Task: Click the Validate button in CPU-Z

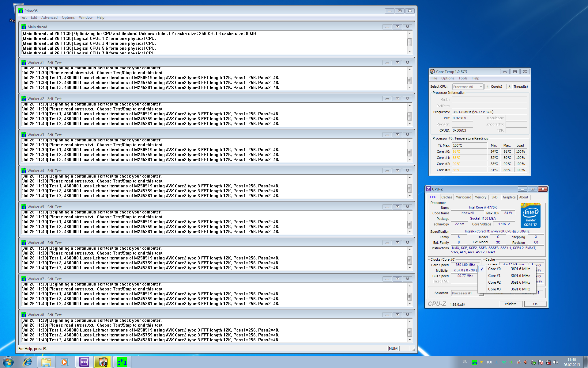Action: pos(511,304)
